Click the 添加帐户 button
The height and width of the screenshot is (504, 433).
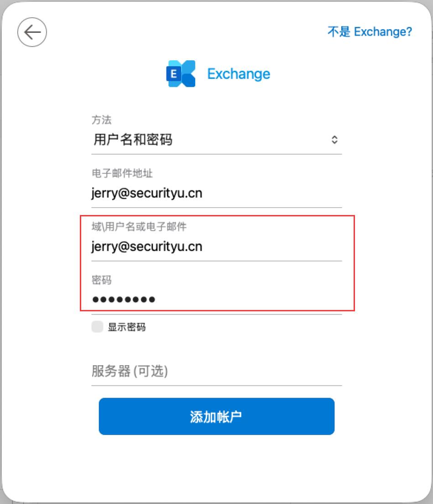[216, 416]
